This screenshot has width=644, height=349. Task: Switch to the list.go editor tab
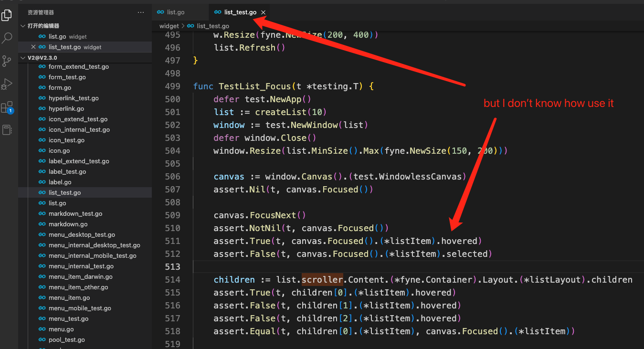(x=180, y=12)
